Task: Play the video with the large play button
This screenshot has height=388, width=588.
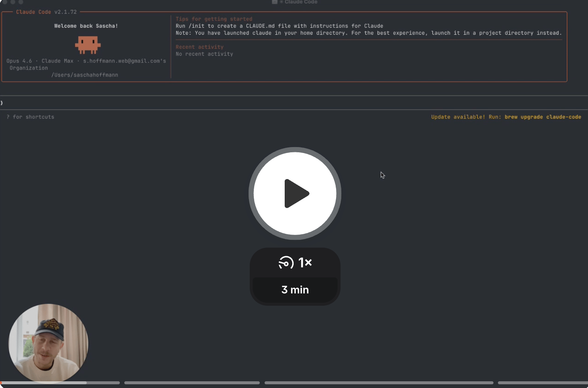Action: [x=295, y=193]
